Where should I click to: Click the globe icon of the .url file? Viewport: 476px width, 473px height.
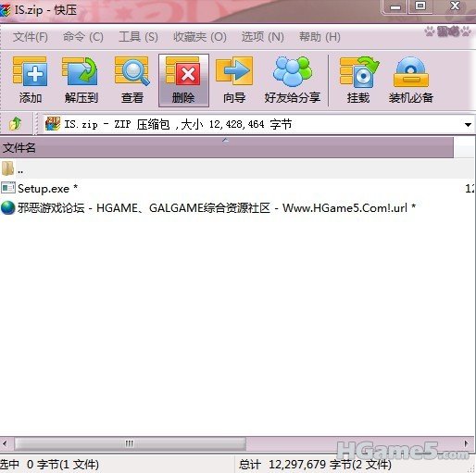(x=7, y=207)
